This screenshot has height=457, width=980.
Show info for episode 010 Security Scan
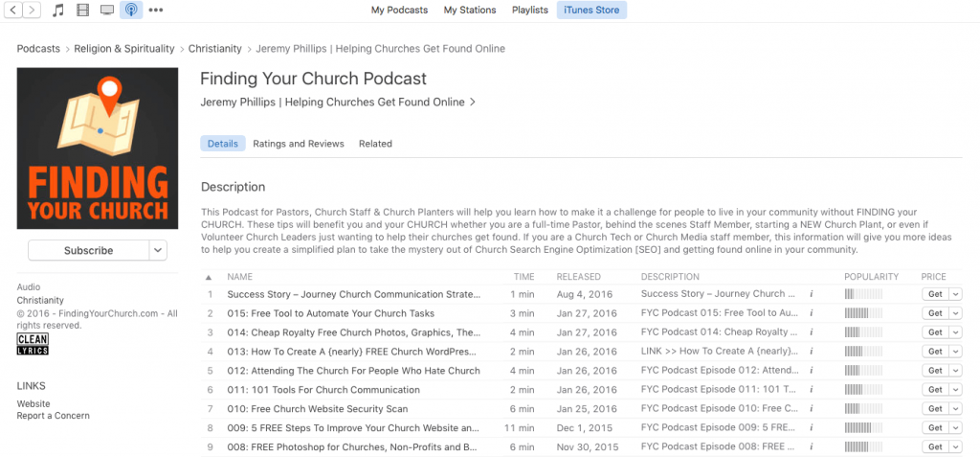click(x=812, y=409)
